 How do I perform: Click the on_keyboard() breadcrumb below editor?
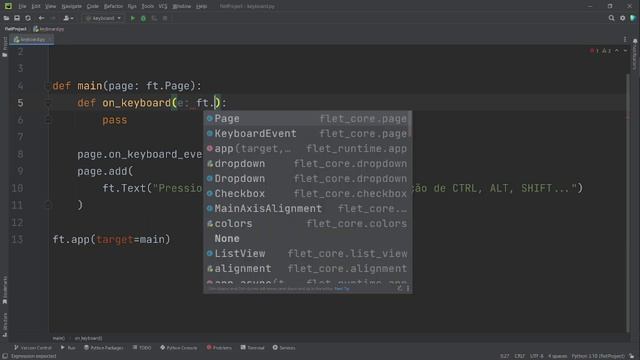pyautogui.click(x=88, y=338)
